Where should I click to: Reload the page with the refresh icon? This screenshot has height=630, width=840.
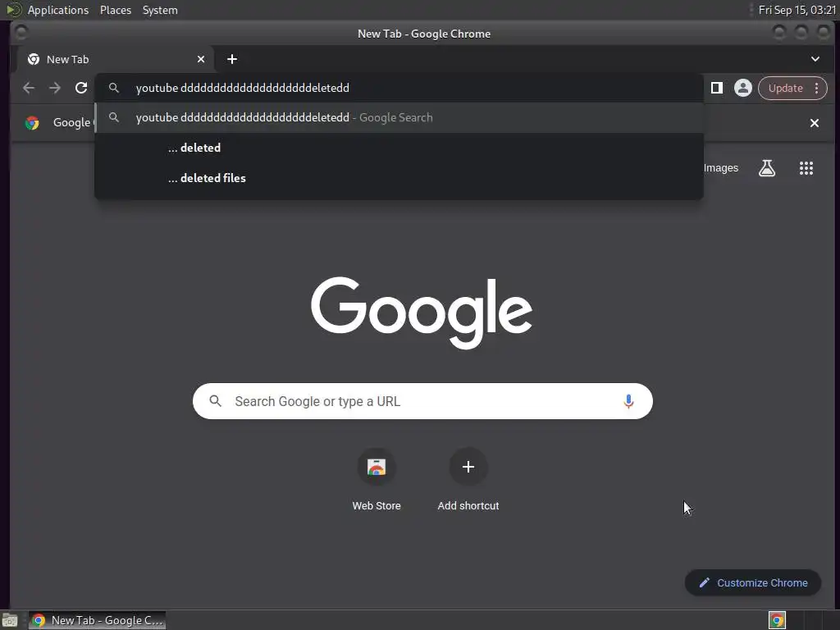[x=81, y=88]
